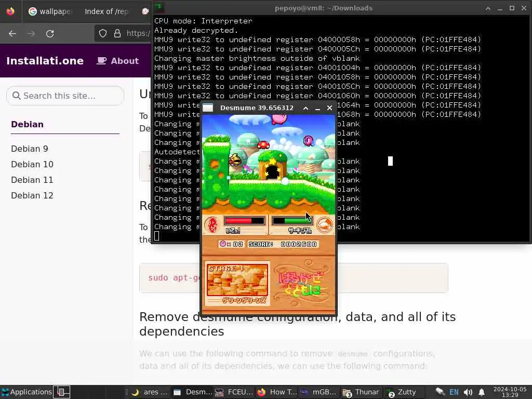
Task: Maximize the Zutty terminal window
Action: coord(512,8)
